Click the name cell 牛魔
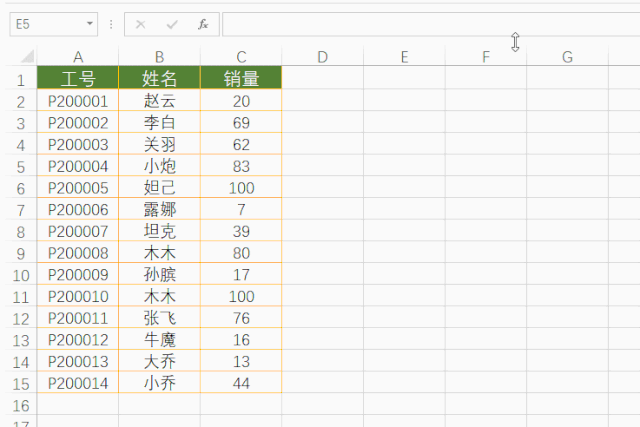Viewport: 640px width, 427px height. coord(160,339)
